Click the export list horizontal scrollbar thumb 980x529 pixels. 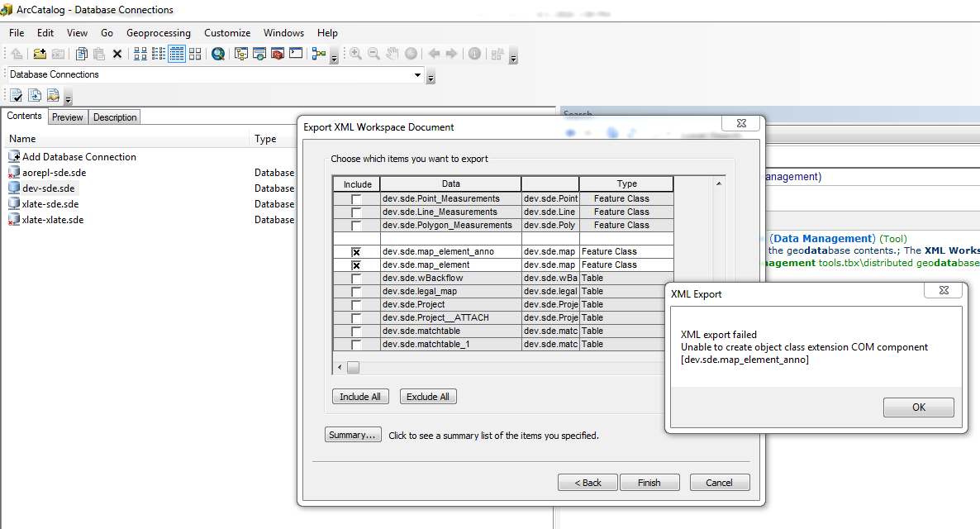point(353,368)
